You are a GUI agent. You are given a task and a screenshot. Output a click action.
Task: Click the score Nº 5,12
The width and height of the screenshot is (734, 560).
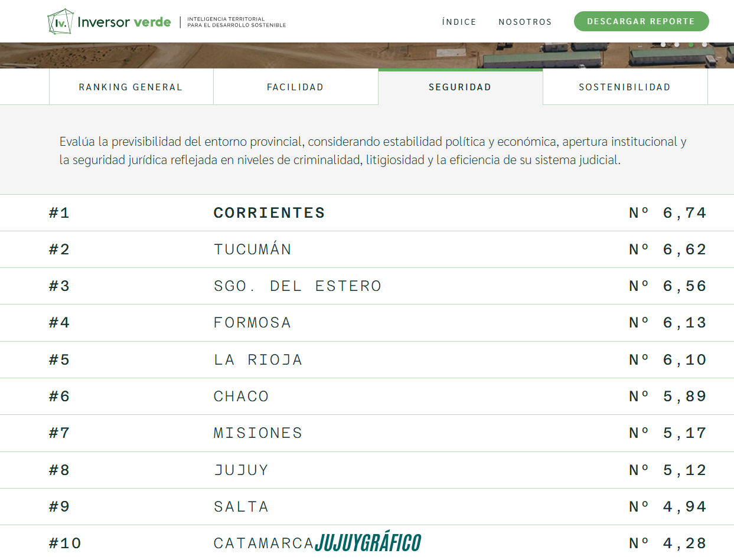click(668, 470)
